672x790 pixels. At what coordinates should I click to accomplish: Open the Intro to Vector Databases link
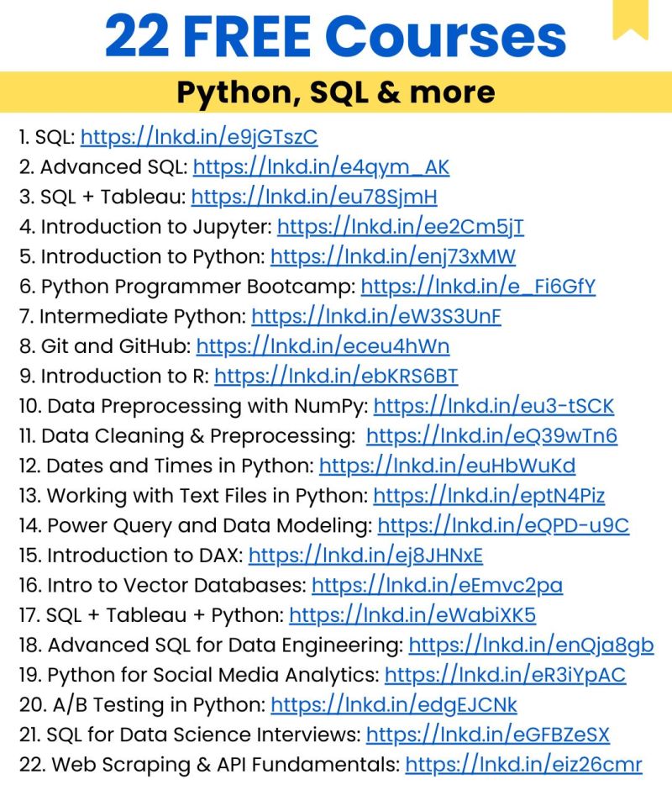pyautogui.click(x=438, y=585)
